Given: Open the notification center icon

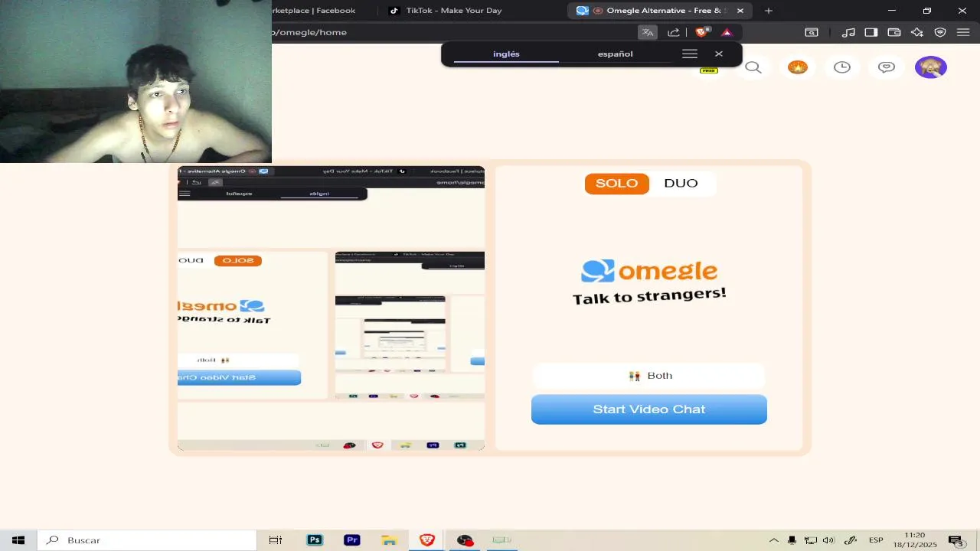Looking at the screenshot, I should (x=955, y=540).
